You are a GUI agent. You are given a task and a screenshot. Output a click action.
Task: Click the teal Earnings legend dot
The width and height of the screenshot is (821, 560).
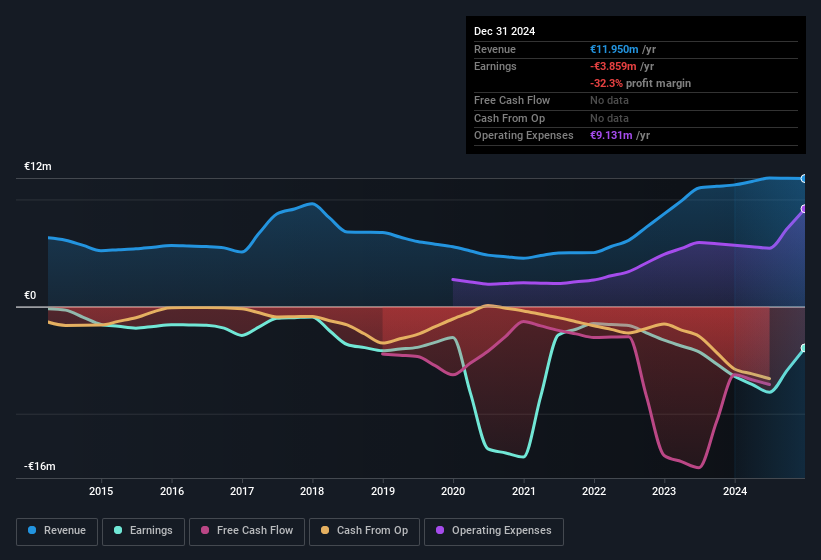119,531
